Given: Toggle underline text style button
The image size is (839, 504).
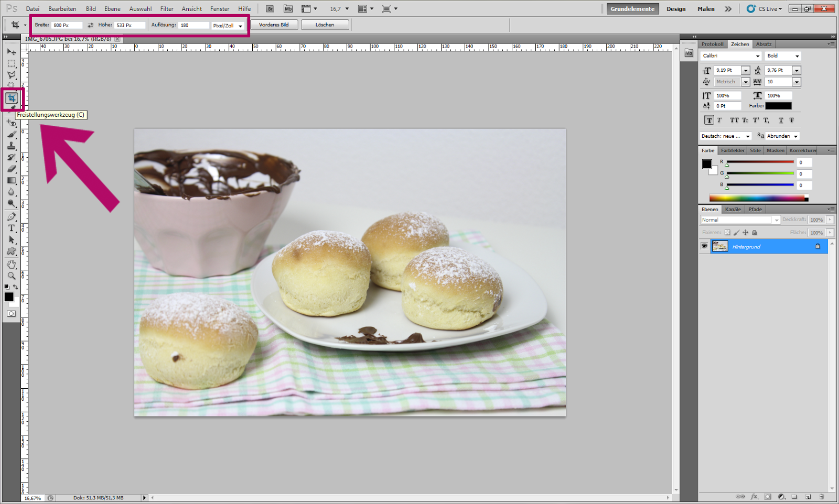Looking at the screenshot, I should point(781,120).
